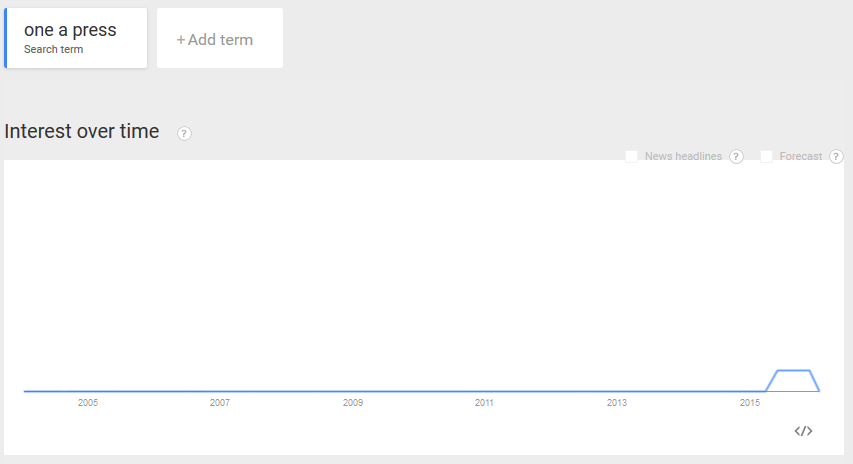
Task: Click the Forecast label text
Action: [x=800, y=157]
